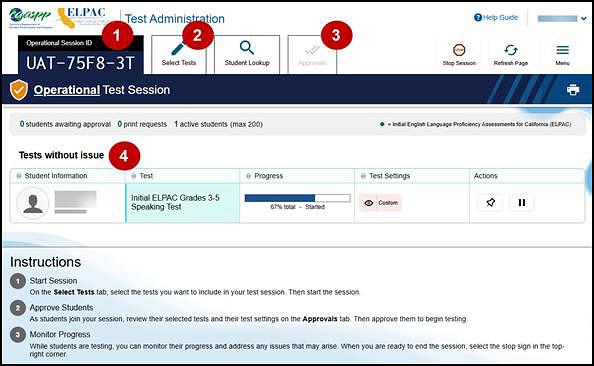Click the Refresh Page icon

pyautogui.click(x=511, y=50)
